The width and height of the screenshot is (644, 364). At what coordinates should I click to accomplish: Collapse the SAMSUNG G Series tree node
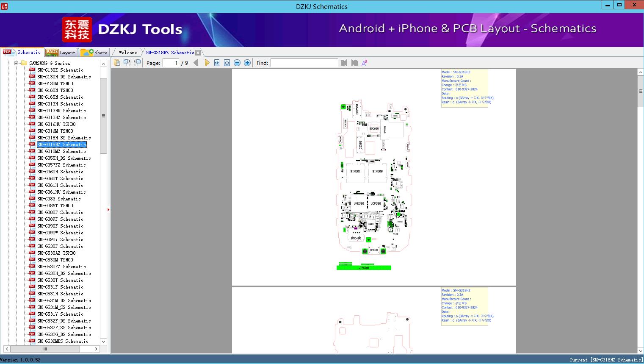(17, 63)
